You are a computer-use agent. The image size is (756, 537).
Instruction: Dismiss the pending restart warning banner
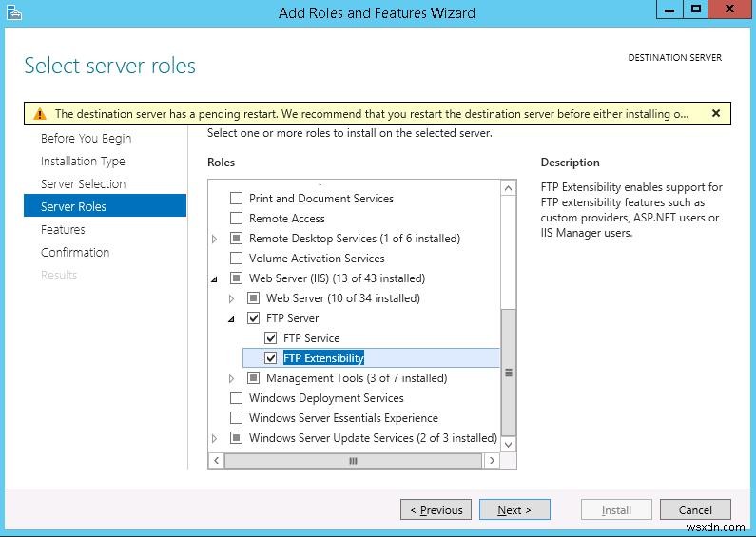tap(716, 113)
